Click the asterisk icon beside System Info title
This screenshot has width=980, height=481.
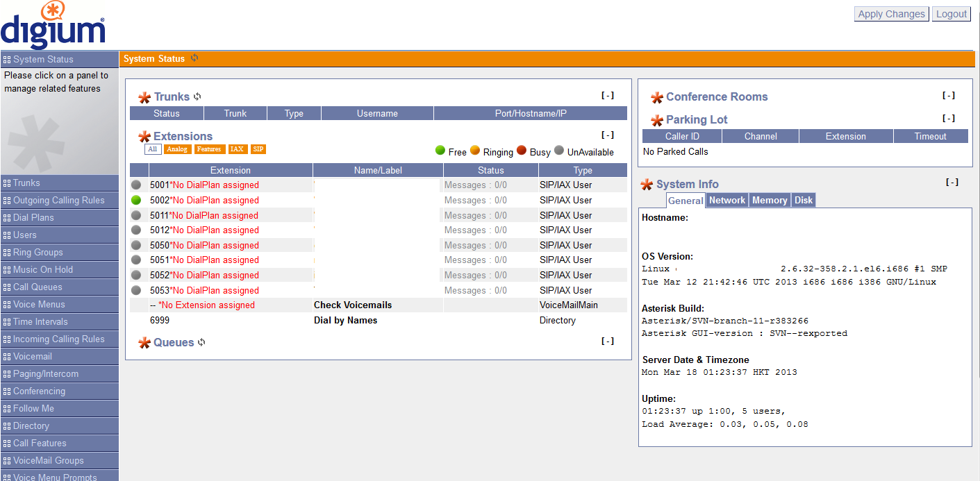[647, 185]
